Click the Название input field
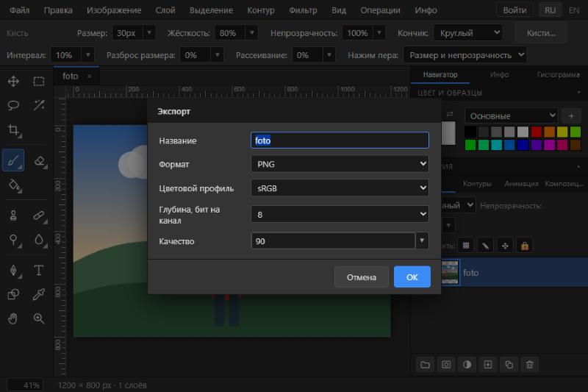Viewport: 588px width, 392px height. pos(340,140)
